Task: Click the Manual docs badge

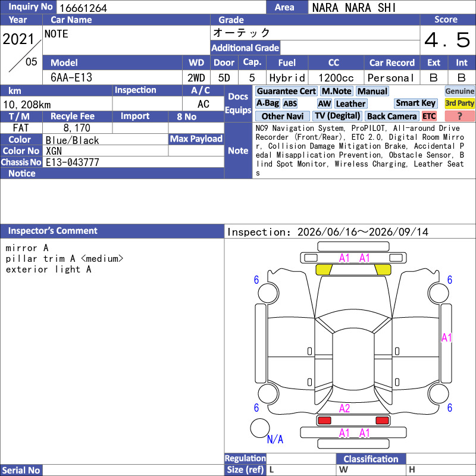Action: (372, 91)
